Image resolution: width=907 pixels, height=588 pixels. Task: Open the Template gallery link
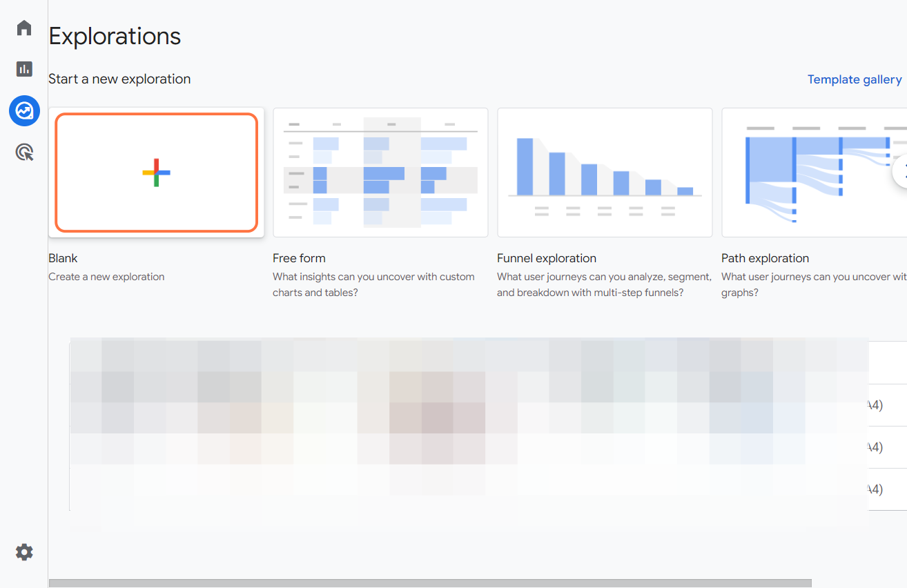coord(855,79)
